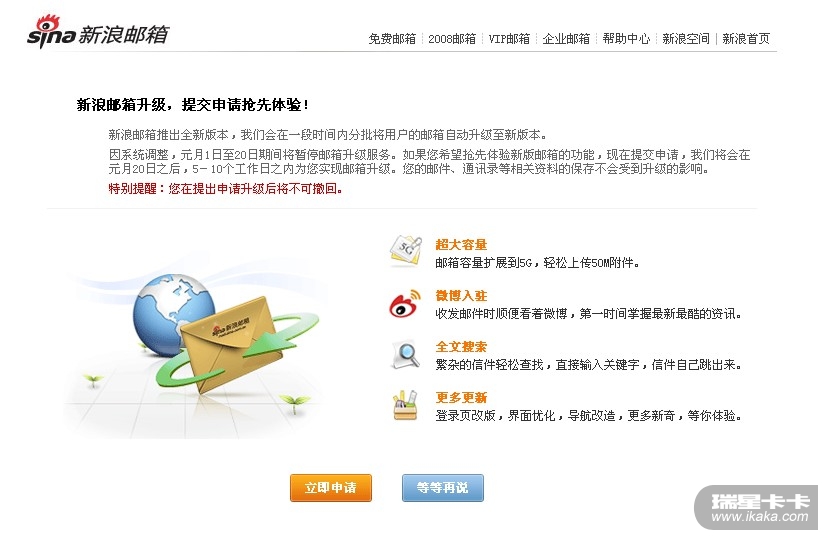Click the Sina mail logo
This screenshot has height=536, width=827.
(x=98, y=32)
